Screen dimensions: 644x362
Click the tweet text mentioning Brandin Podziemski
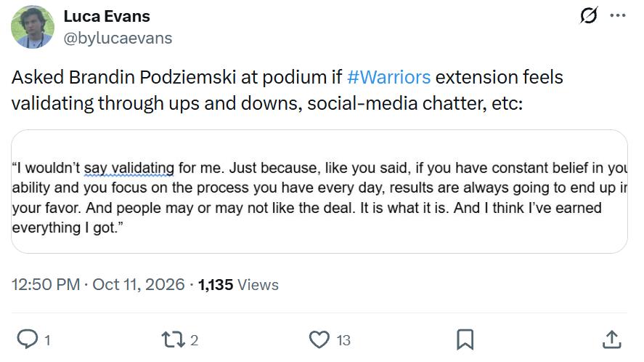[x=288, y=90]
